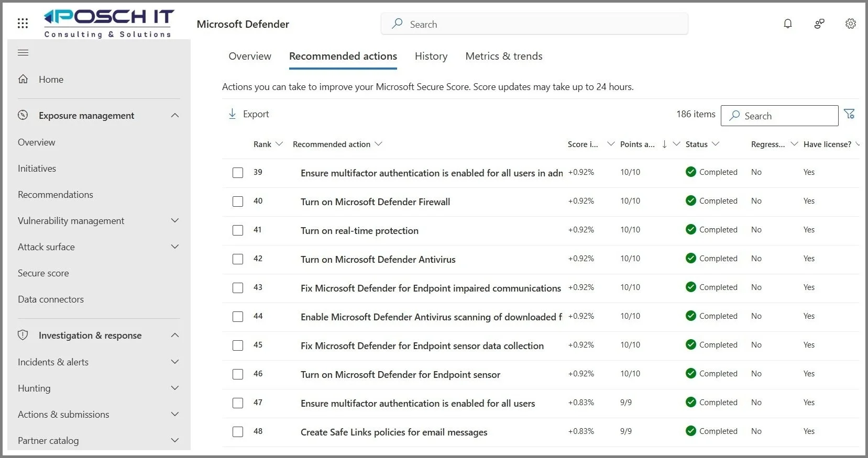
Task: Open Fix Microsoft Defender for Endpoint sensor data collection
Action: click(422, 345)
